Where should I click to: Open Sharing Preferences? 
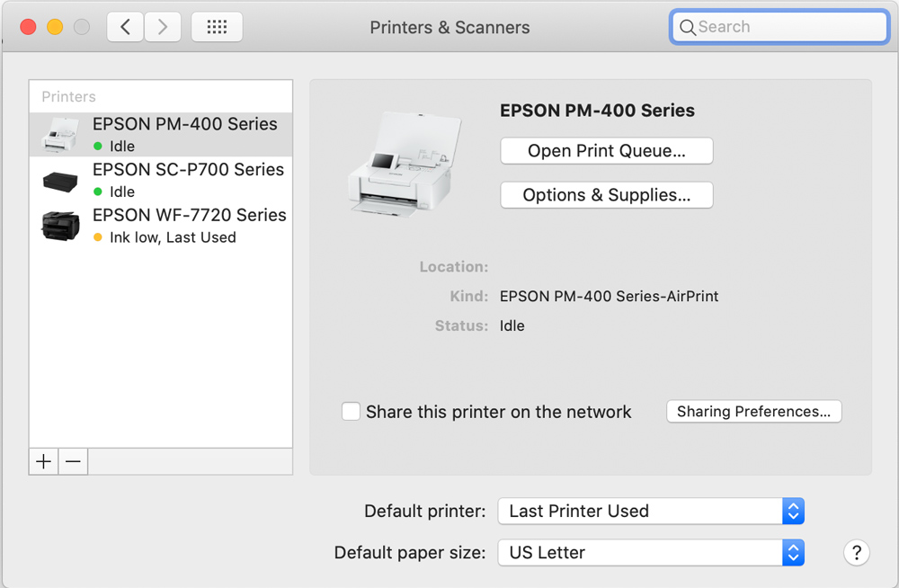pyautogui.click(x=753, y=412)
